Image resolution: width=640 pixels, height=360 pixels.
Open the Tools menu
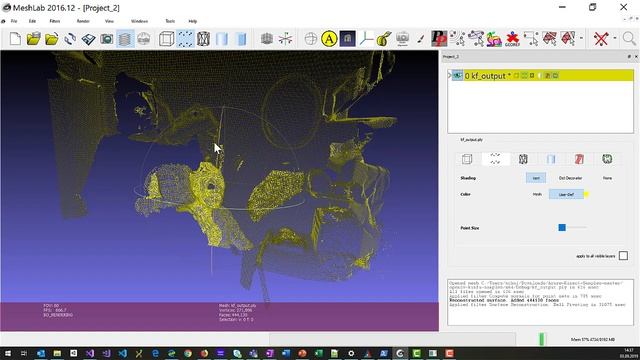(x=170, y=21)
